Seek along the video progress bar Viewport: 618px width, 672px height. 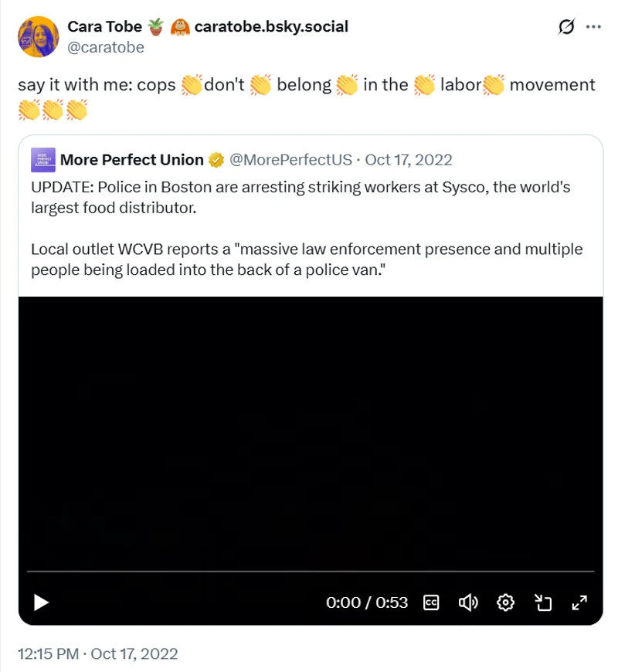(x=309, y=572)
